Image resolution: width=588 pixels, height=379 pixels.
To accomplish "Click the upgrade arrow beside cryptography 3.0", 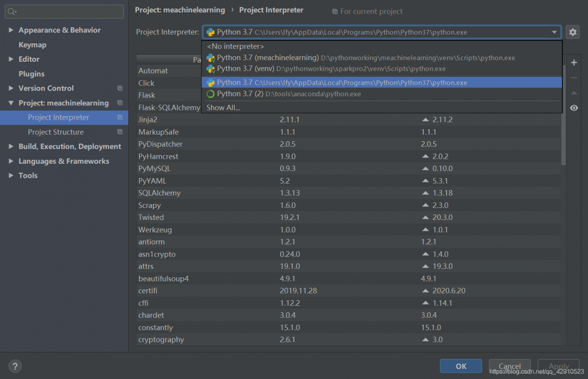I will pyautogui.click(x=425, y=340).
